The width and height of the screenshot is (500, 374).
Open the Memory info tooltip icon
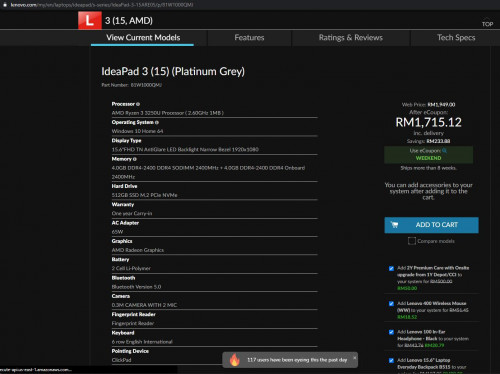(x=135, y=159)
